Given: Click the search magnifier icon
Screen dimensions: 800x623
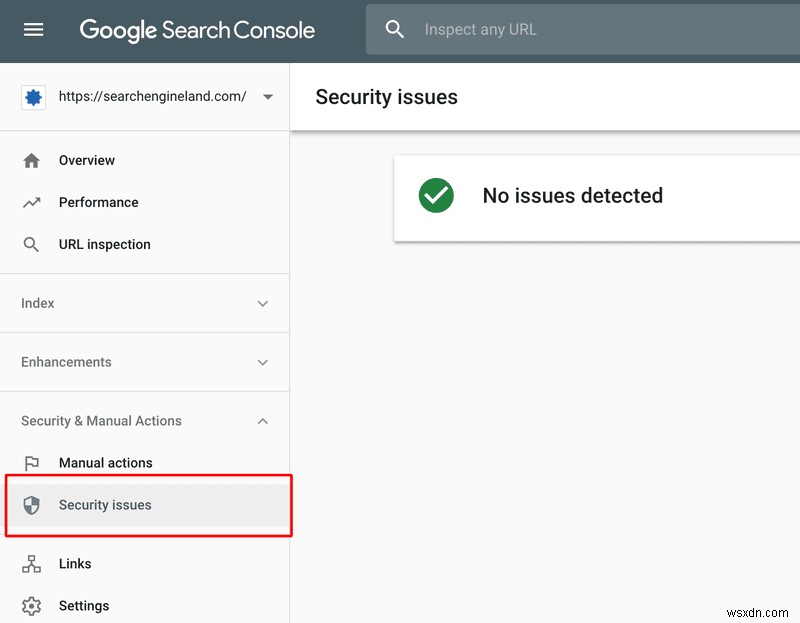Looking at the screenshot, I should 395,30.
